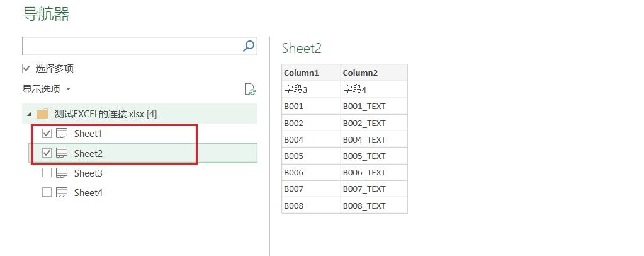Screen dimensions: 644x256
Task: Open the 显示选项 dropdown
Action: click(47, 90)
